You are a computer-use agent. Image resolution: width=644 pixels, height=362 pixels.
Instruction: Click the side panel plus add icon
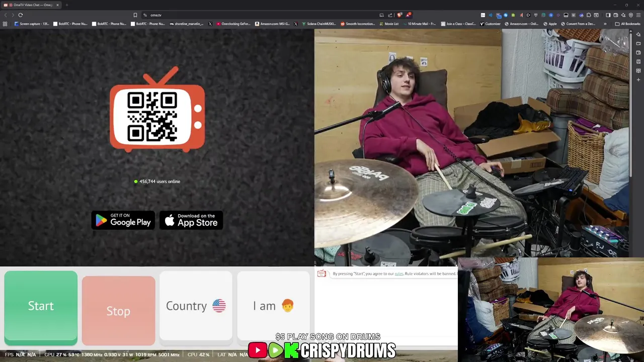[638, 79]
